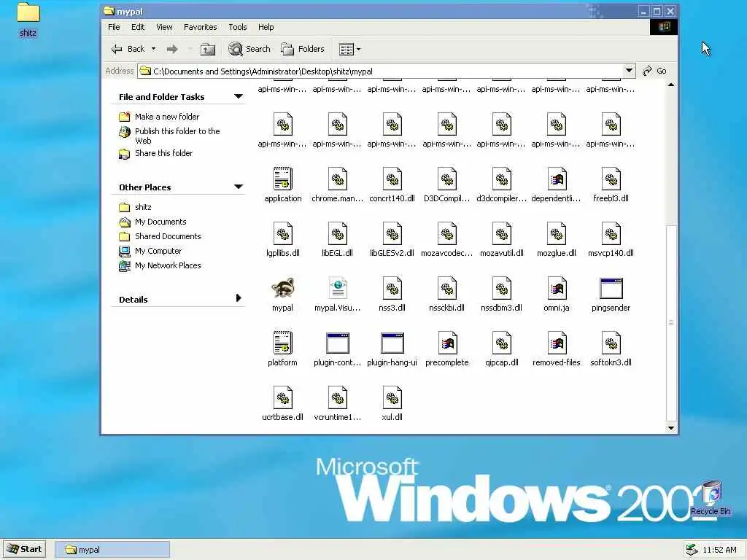Open the mypal raccoon application icon

coord(282,288)
